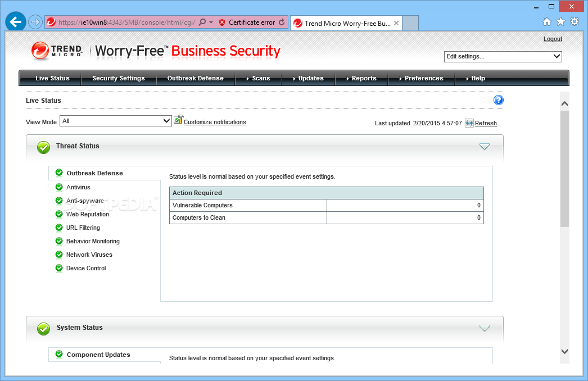Click the green check beside Device Control
588x381 pixels.
59,267
